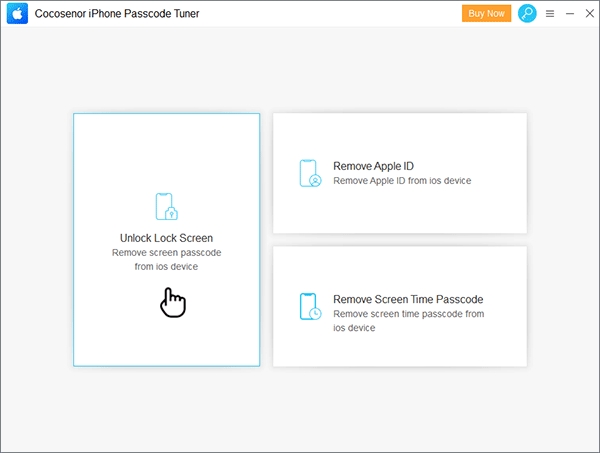Click the Screen Time phone-clock icon
600x453 pixels.
pos(310,306)
